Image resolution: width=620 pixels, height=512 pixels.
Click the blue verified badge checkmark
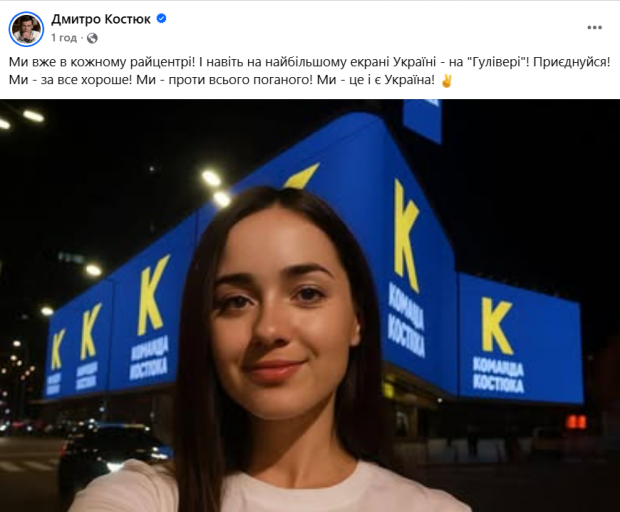click(x=161, y=18)
